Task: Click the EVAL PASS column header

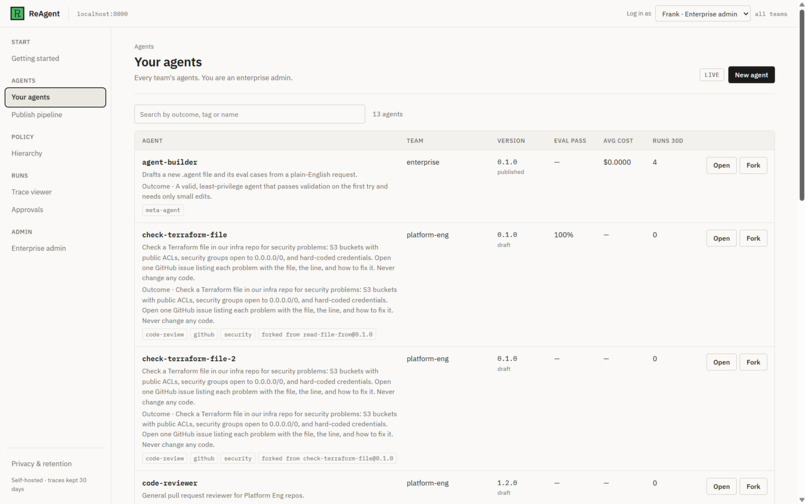Action: [570, 140]
